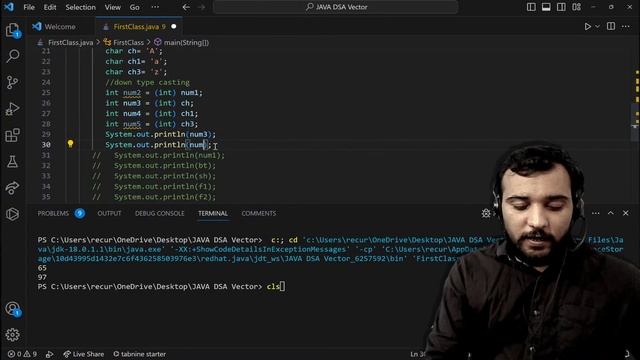The height and width of the screenshot is (360, 640).
Task: Click line number 30 in gutter
Action: [x=46, y=145]
